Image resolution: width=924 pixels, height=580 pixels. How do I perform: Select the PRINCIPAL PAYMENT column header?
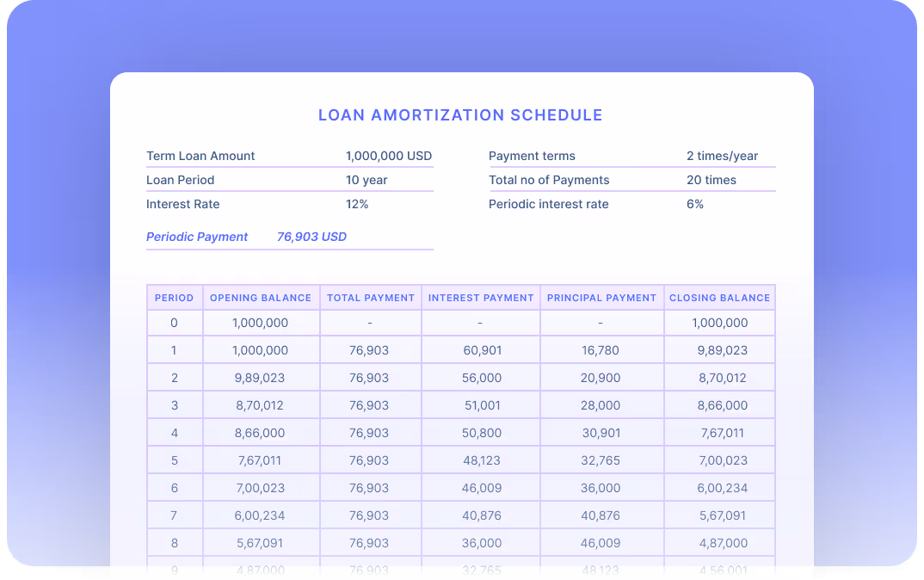click(x=601, y=298)
